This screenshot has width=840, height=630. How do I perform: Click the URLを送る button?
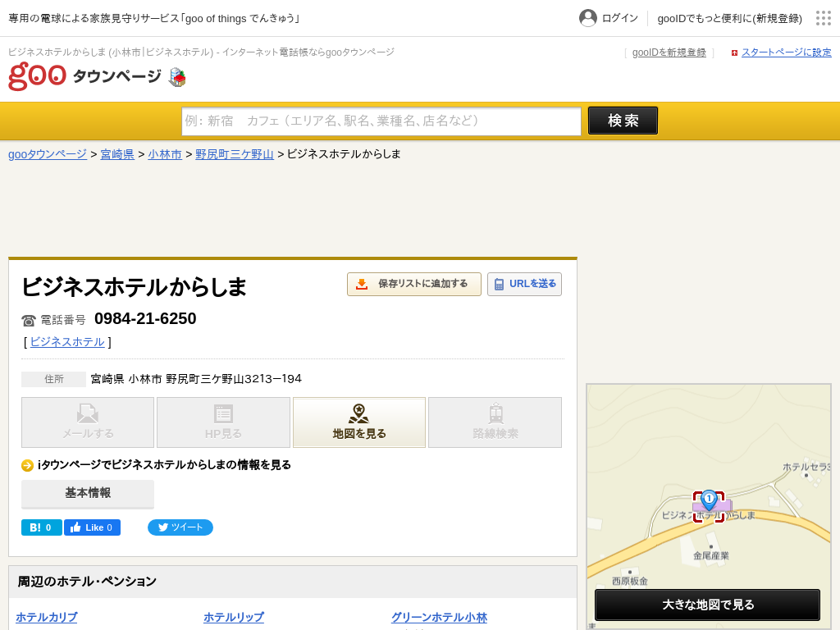click(x=524, y=284)
